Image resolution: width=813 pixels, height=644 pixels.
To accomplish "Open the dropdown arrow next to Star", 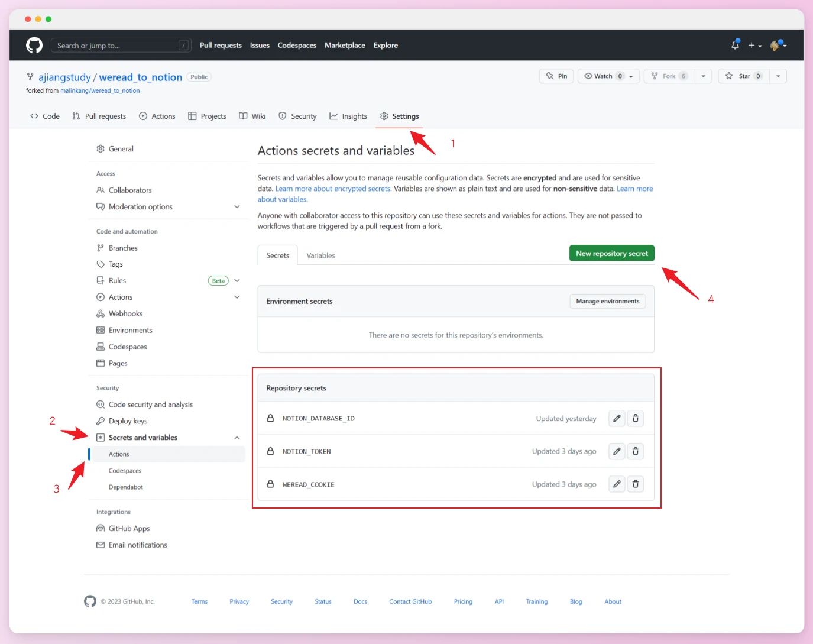I will click(x=778, y=76).
